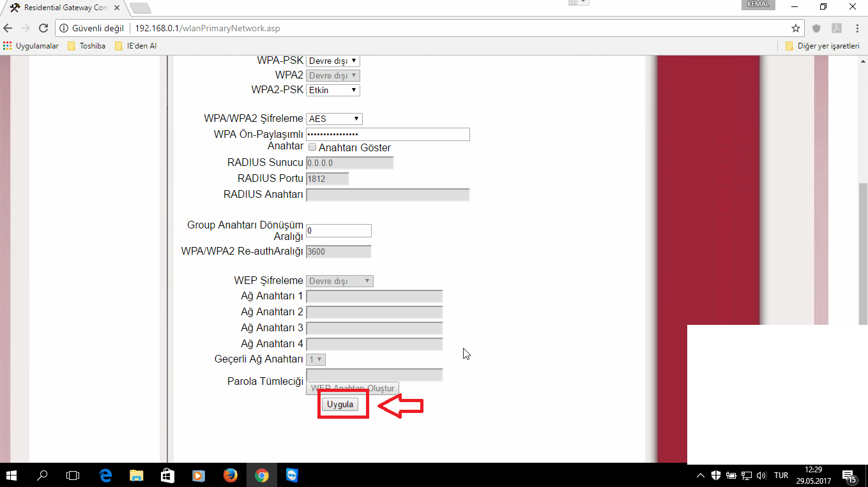Open the WPA/WPA2 Şifreleme AES dropdown
This screenshot has width=868, height=487.
[334, 119]
